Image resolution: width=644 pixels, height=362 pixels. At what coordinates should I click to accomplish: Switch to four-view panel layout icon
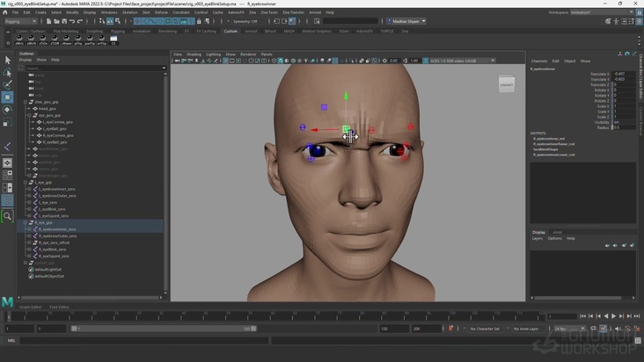pyautogui.click(x=7, y=175)
